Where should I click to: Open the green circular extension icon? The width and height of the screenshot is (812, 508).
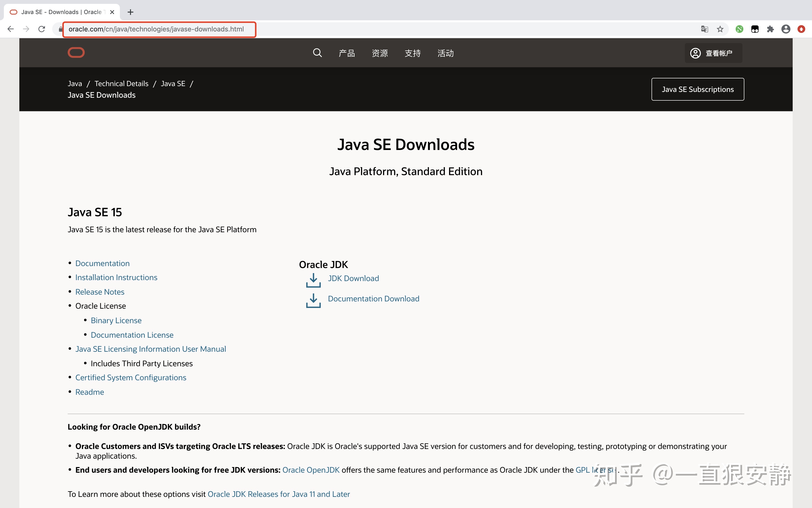[x=739, y=29]
